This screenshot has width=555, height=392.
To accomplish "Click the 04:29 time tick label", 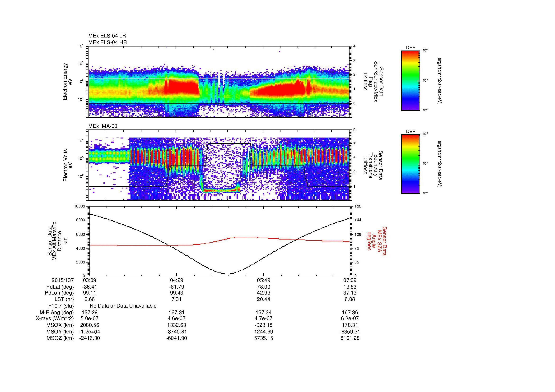I will (x=177, y=280).
